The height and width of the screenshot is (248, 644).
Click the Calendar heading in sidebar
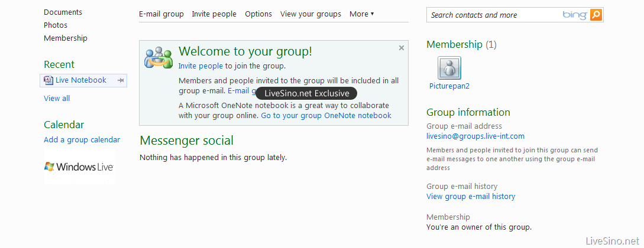(64, 125)
